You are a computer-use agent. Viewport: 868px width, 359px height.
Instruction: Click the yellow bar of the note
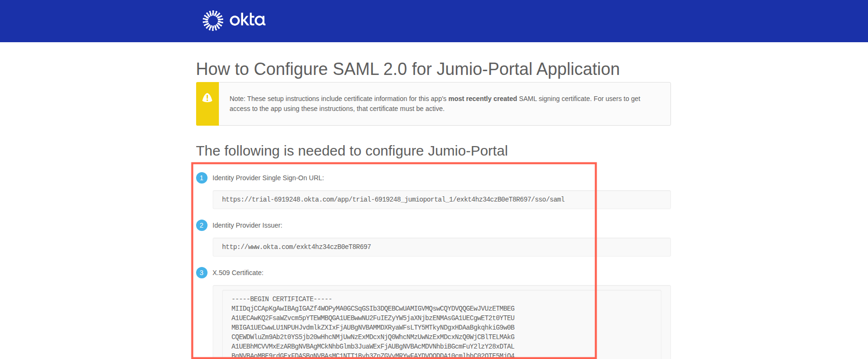[208, 114]
